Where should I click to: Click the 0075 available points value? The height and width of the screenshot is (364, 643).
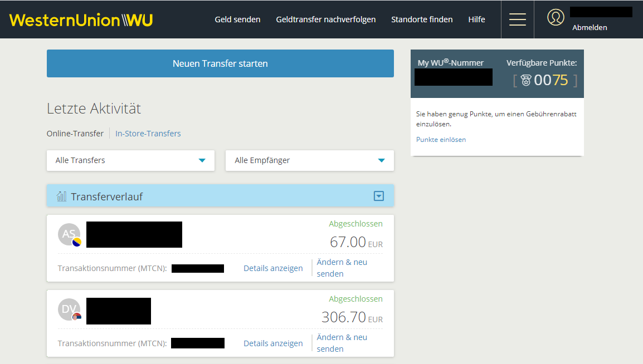pos(551,80)
